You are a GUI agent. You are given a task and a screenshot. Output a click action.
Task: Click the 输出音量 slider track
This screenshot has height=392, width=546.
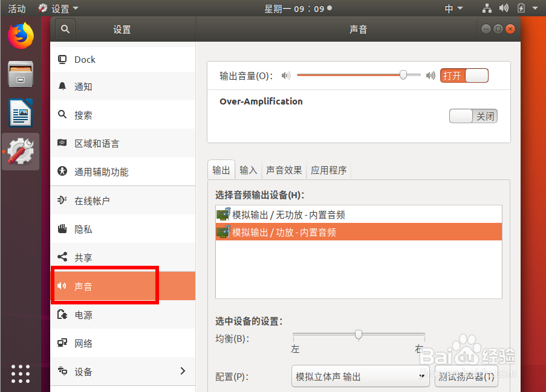359,75
